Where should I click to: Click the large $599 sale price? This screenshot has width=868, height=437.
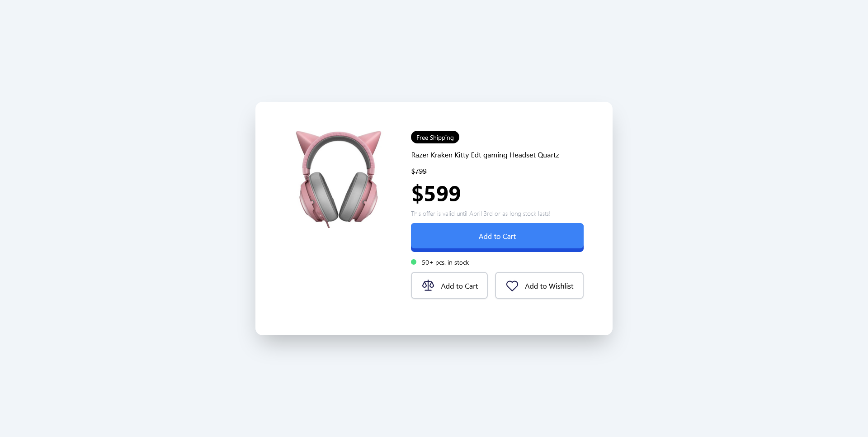[x=436, y=194]
